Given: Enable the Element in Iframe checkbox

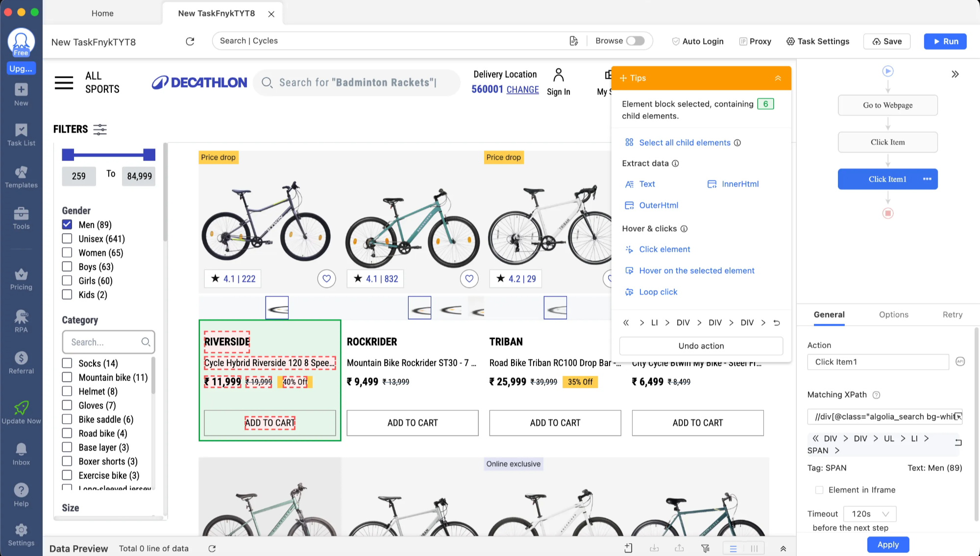Looking at the screenshot, I should (819, 490).
